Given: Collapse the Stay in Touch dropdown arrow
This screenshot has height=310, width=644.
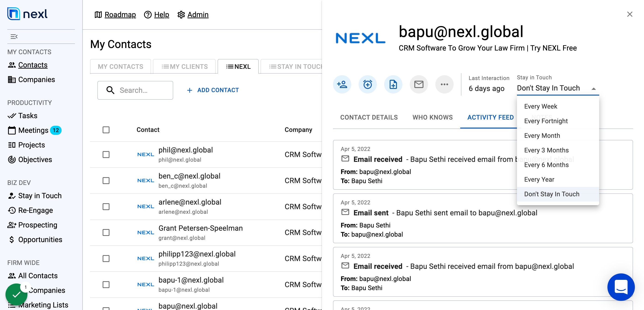Looking at the screenshot, I should click(594, 89).
